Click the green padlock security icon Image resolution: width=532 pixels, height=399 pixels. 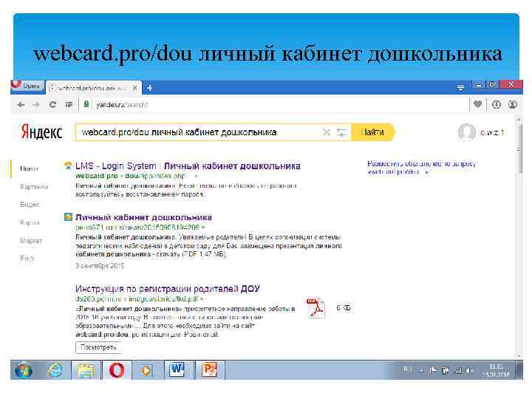(86, 104)
